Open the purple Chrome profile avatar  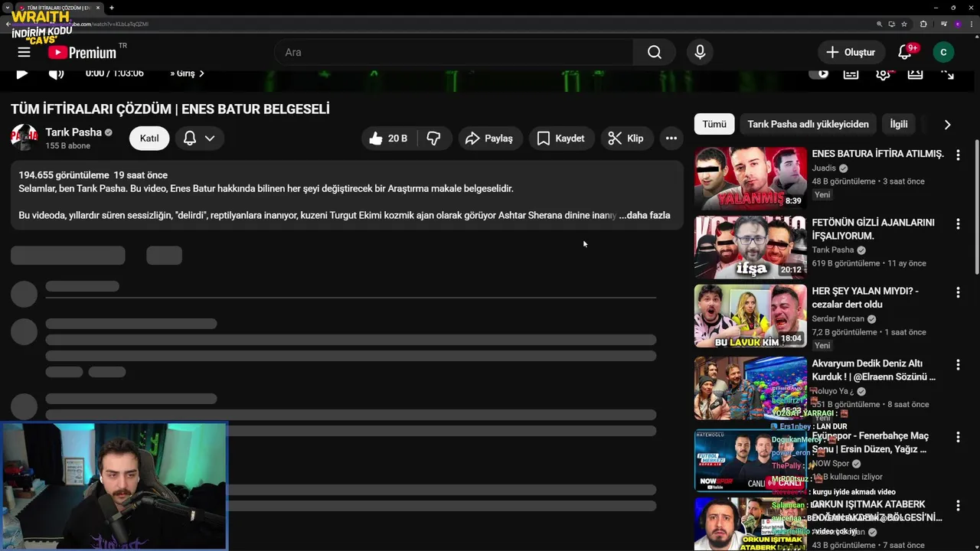coord(958,24)
